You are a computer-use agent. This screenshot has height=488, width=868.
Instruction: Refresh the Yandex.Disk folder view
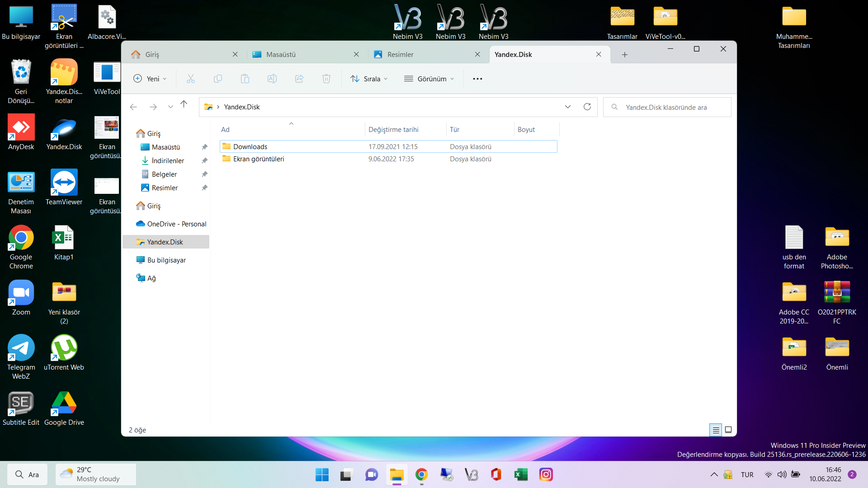[587, 107]
